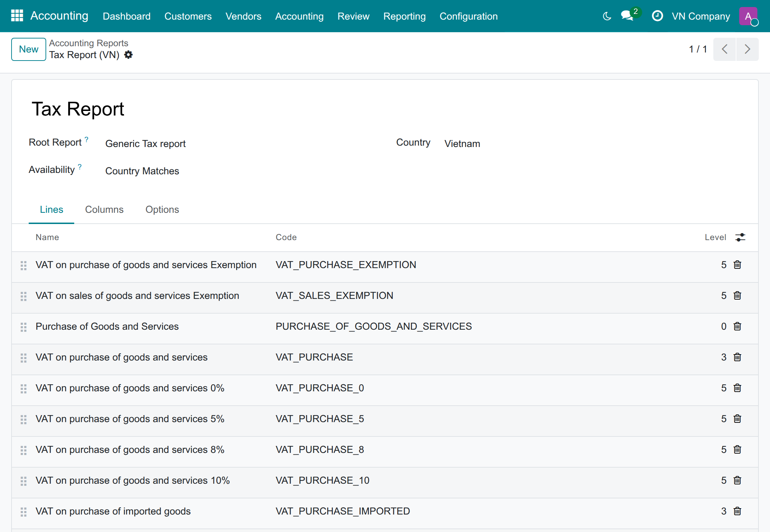This screenshot has height=532, width=770.
Task: Go to previous record arrow
Action: (x=724, y=49)
